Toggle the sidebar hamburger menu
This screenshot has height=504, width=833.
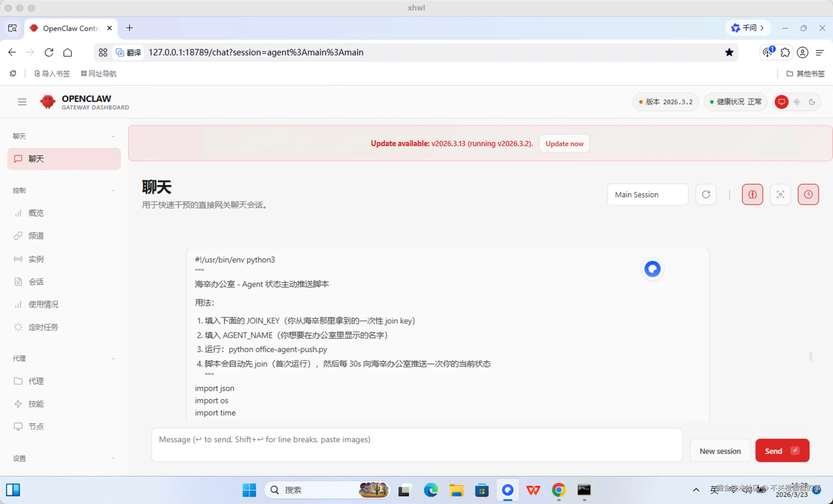click(22, 101)
